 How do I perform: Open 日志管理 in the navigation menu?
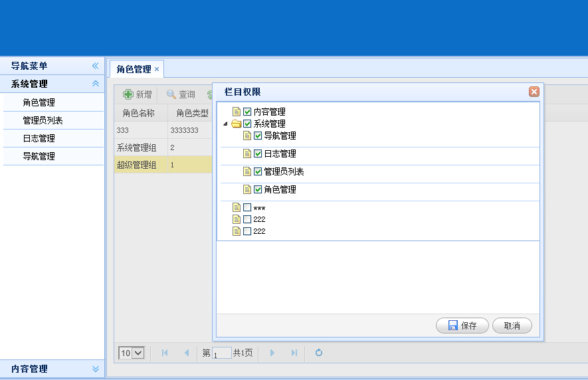(53, 138)
